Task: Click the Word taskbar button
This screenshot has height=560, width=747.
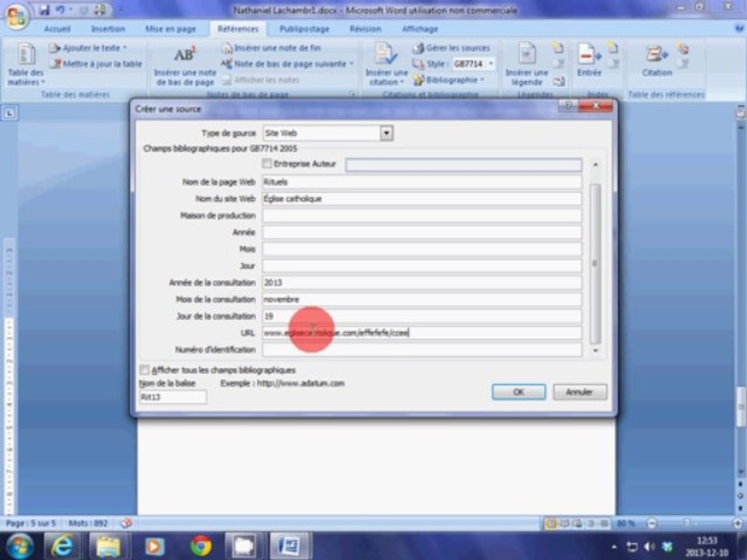Action: pos(290,546)
